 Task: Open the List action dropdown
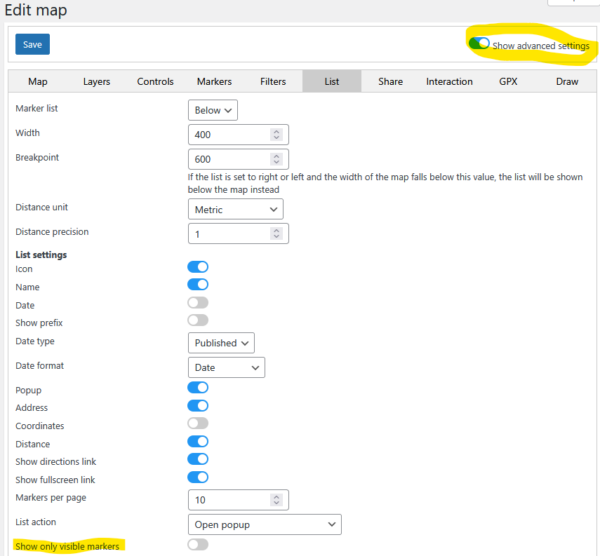coord(264,524)
